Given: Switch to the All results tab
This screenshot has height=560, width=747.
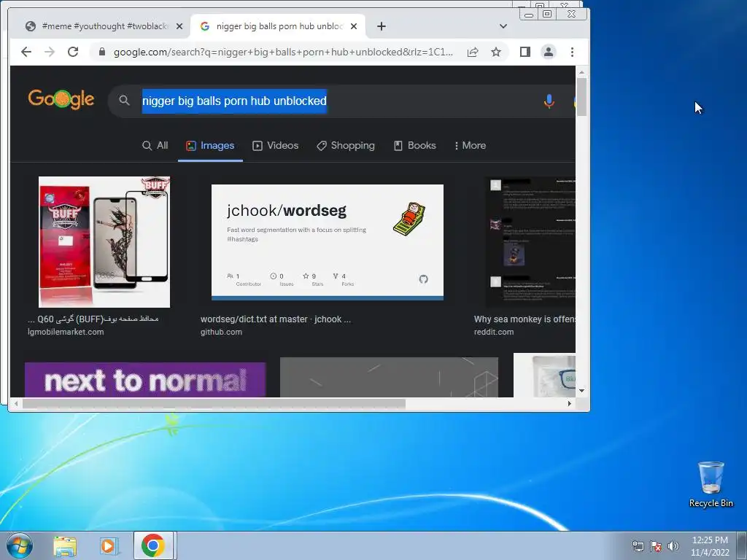Looking at the screenshot, I should coord(155,145).
